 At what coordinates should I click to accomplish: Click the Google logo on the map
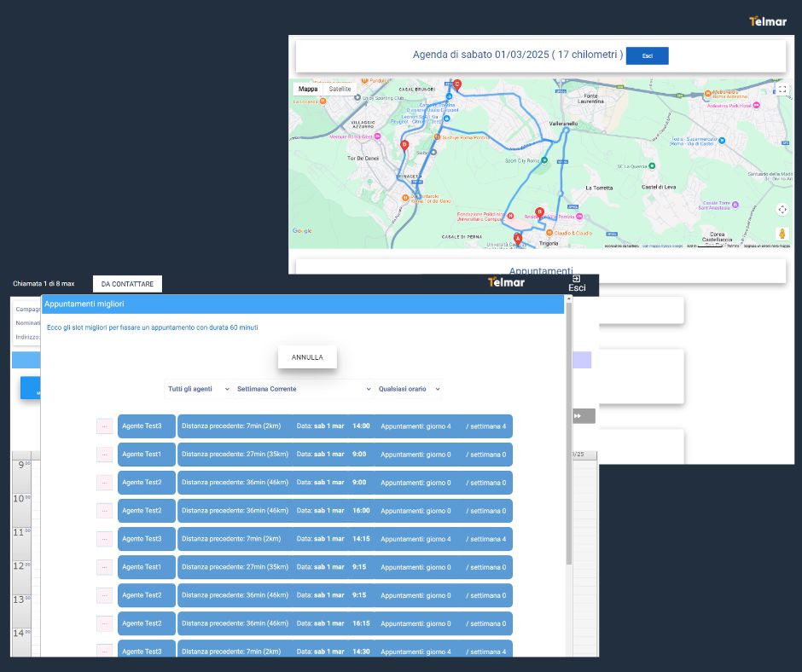[302, 230]
